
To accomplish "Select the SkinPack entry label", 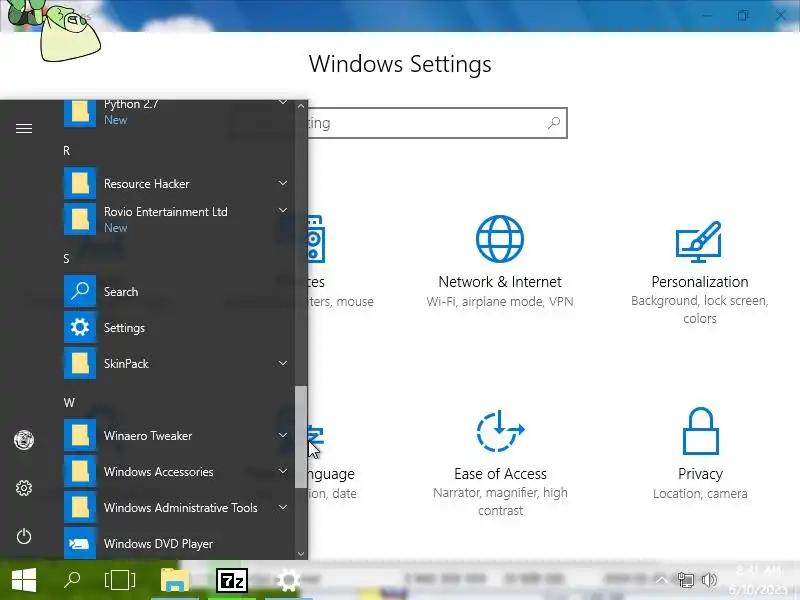I will [x=126, y=364].
